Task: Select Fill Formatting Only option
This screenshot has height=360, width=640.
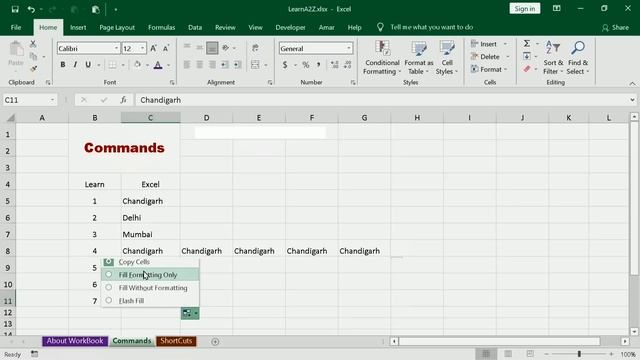Action: (x=150, y=275)
